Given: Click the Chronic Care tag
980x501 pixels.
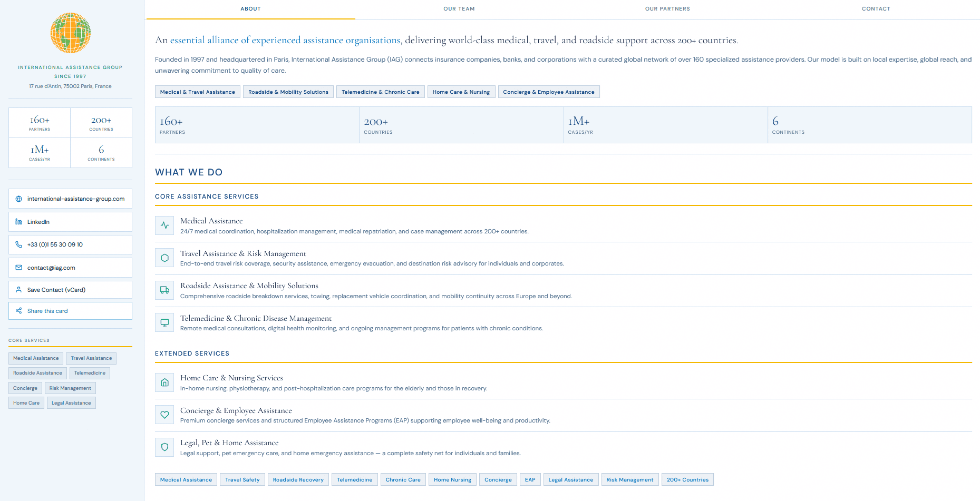Looking at the screenshot, I should pos(403,479).
